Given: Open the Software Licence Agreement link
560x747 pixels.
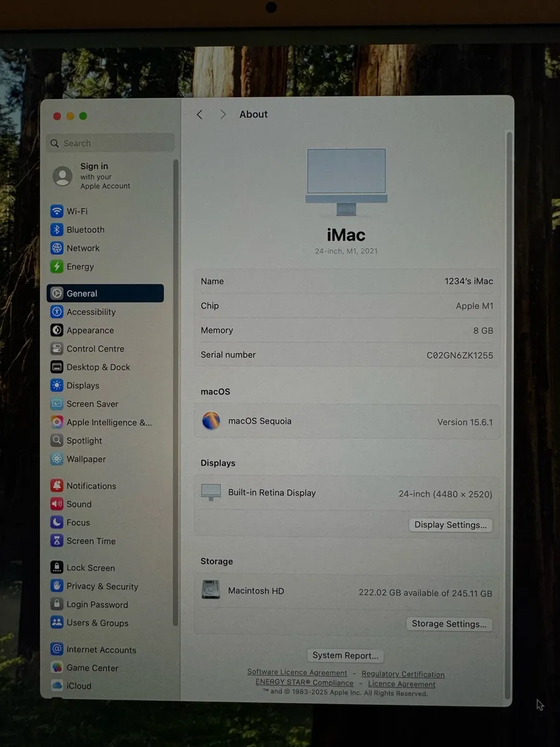Looking at the screenshot, I should (297, 672).
